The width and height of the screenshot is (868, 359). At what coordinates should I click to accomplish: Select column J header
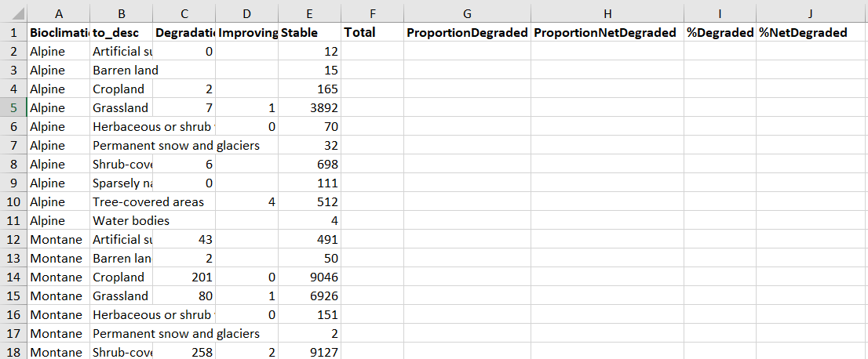(x=811, y=12)
